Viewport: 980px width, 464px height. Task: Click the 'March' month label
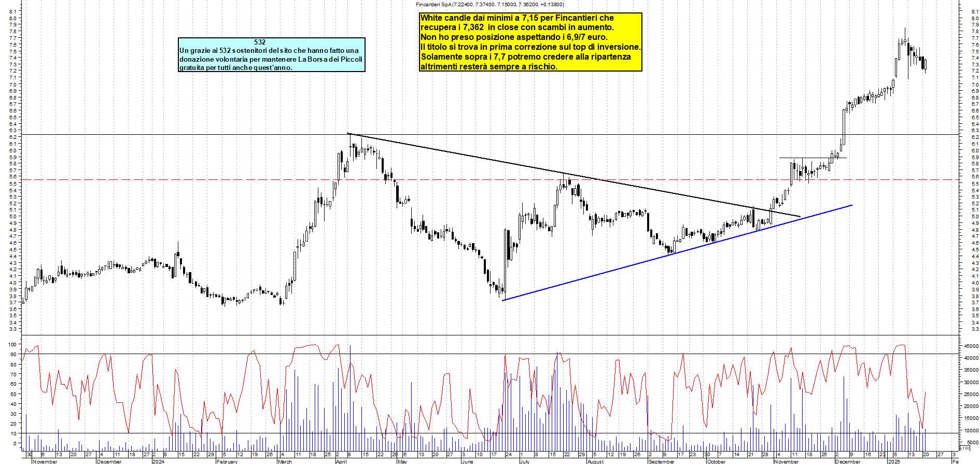pos(285,461)
